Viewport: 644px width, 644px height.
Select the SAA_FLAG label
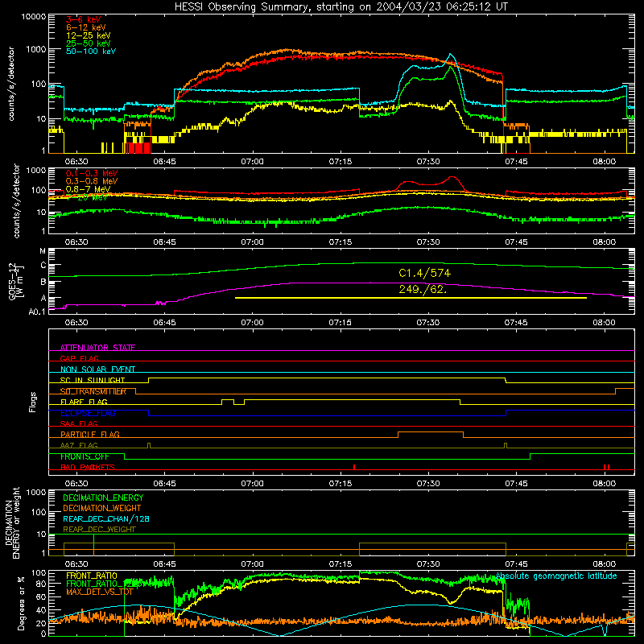[x=79, y=423]
